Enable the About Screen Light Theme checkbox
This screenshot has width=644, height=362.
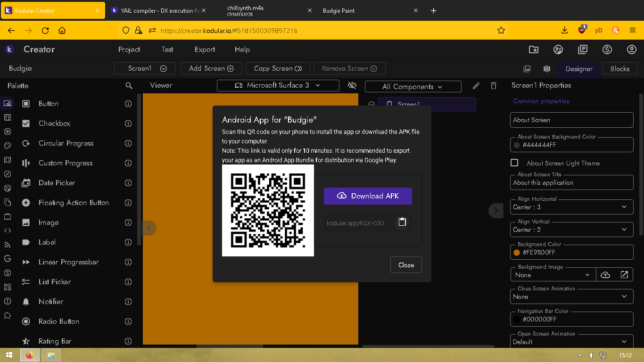pyautogui.click(x=515, y=163)
